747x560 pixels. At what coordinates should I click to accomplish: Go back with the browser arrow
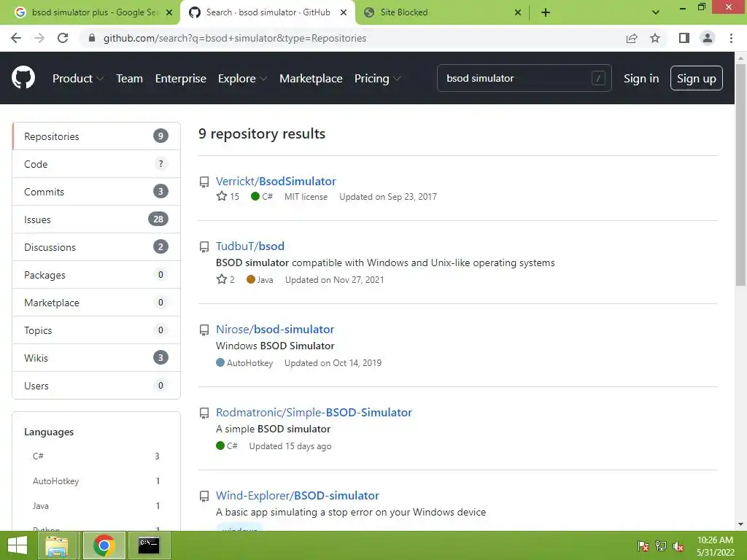[x=16, y=38]
